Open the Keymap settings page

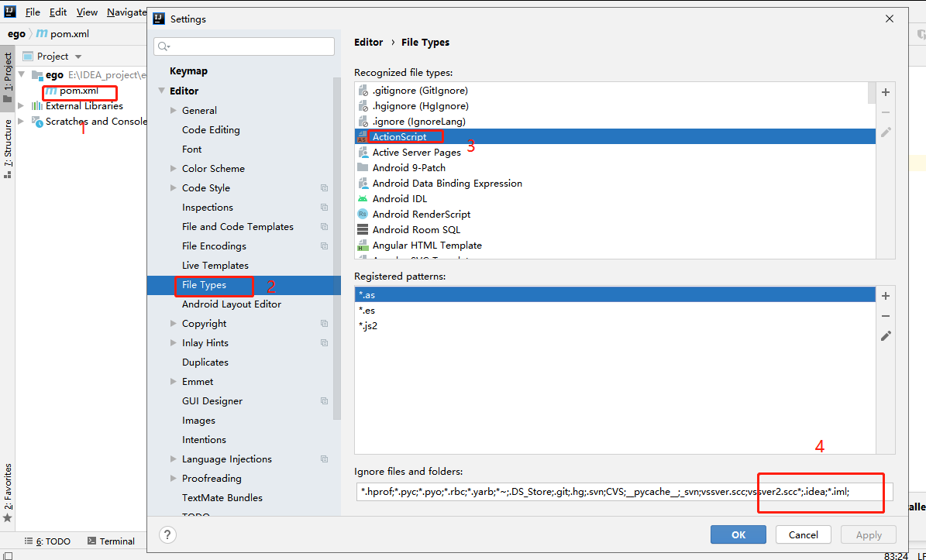[188, 70]
